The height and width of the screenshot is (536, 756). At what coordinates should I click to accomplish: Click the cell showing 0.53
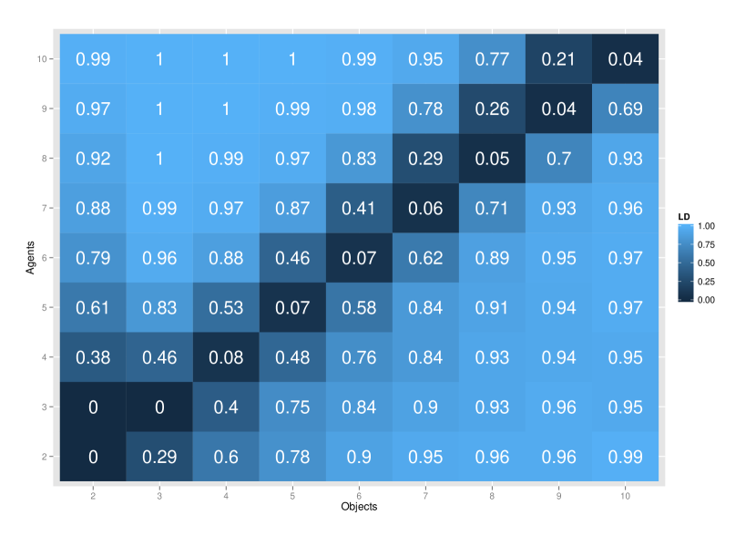click(x=226, y=307)
